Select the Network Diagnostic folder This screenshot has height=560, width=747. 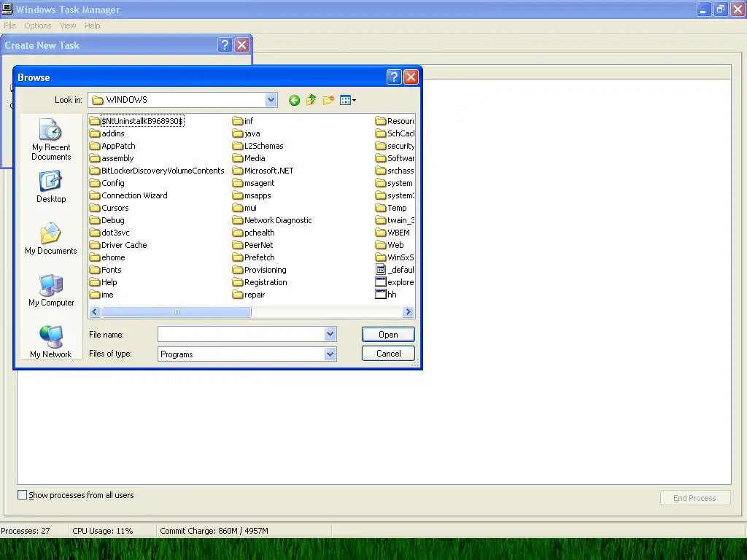[273, 220]
